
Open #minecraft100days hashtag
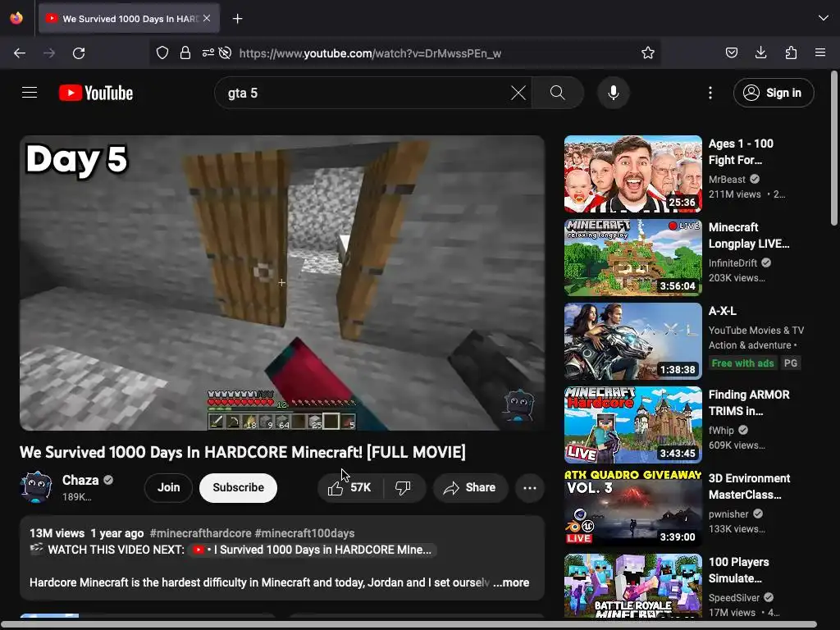coord(304,533)
